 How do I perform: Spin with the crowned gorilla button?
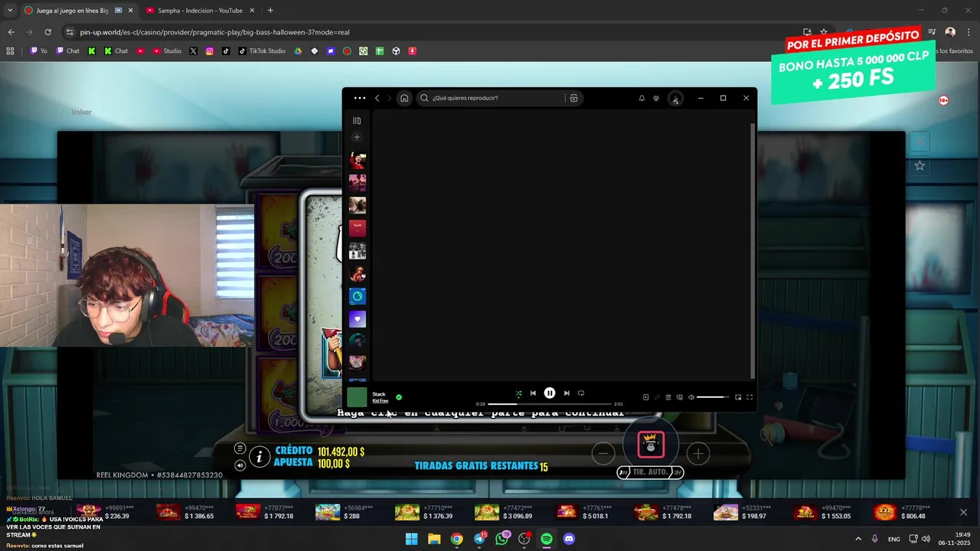(651, 445)
